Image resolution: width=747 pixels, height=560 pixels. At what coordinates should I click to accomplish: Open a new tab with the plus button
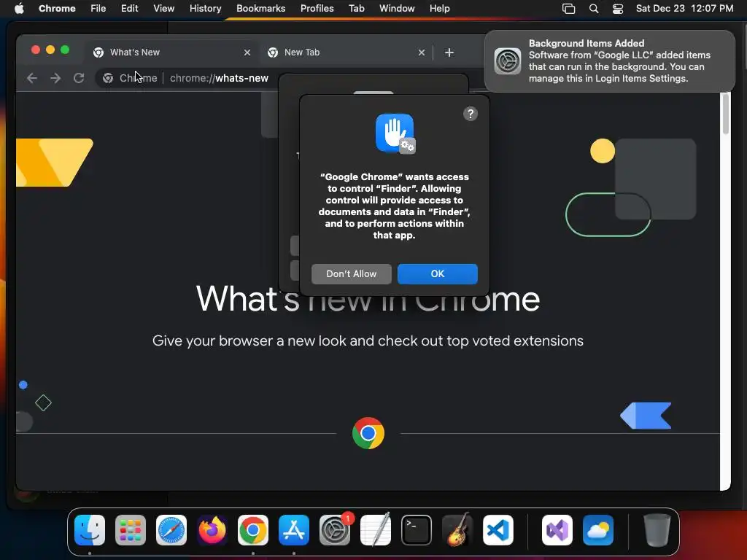449,52
